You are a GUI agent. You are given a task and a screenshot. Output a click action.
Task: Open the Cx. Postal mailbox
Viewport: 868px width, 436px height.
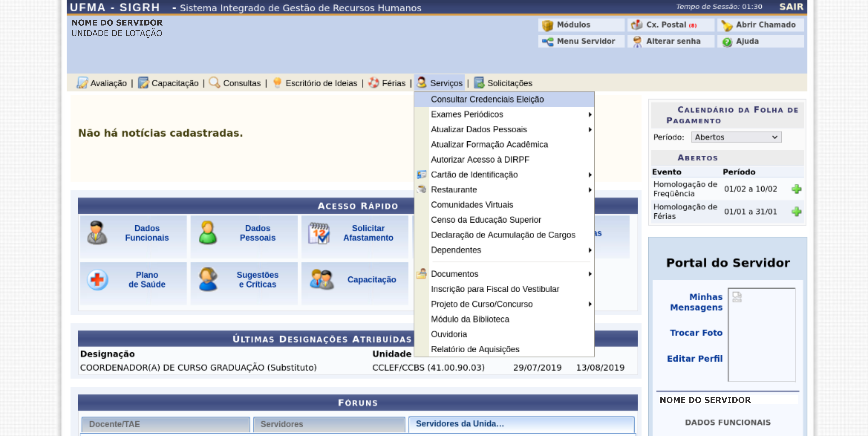tap(666, 25)
